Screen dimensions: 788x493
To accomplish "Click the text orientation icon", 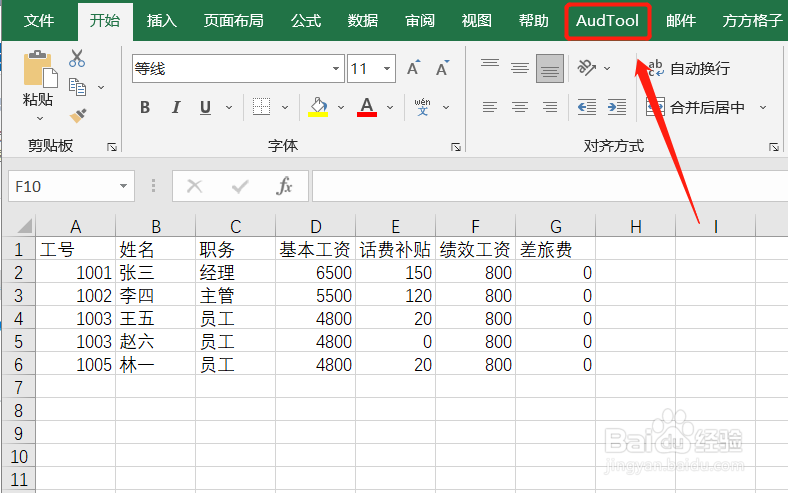I will [x=586, y=67].
